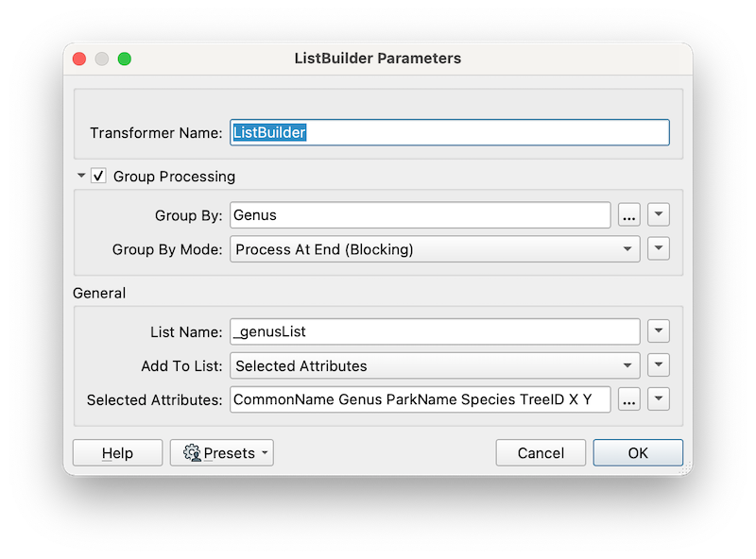Click the ellipsis button beside Group By
The width and height of the screenshot is (756, 559).
629,214
